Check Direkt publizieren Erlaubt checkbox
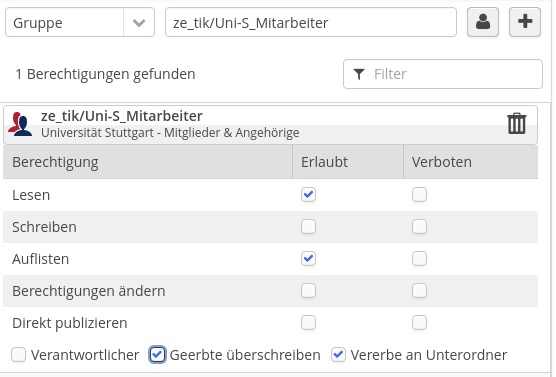The image size is (556, 377). click(308, 323)
